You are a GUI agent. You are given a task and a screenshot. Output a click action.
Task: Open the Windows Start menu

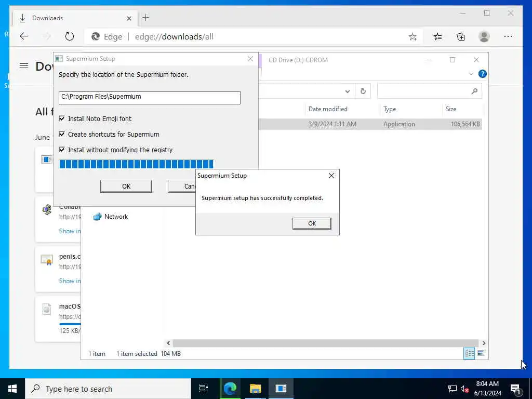tap(12, 389)
